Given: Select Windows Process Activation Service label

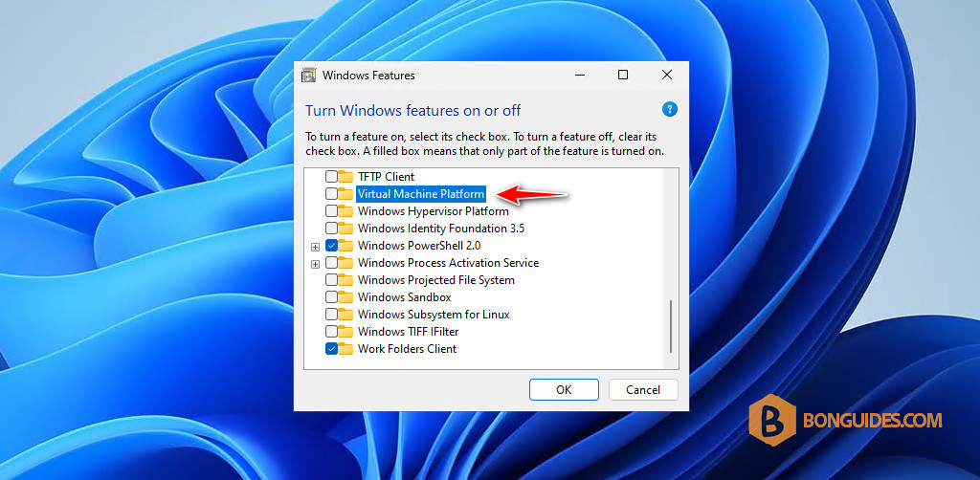Looking at the screenshot, I should coord(448,263).
